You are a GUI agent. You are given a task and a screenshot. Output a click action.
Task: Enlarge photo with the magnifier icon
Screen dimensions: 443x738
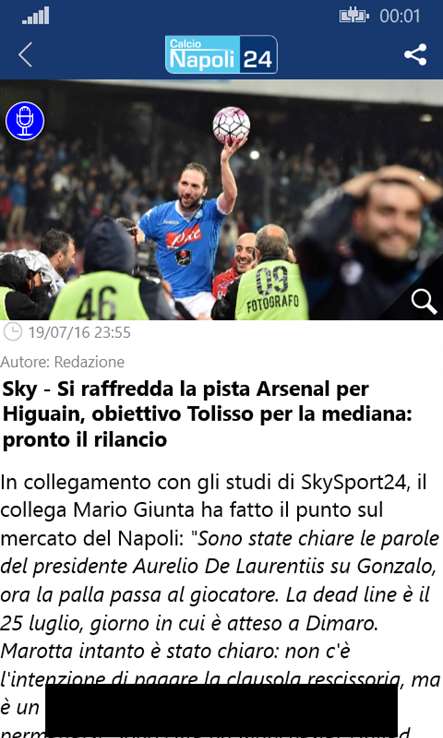click(x=424, y=302)
